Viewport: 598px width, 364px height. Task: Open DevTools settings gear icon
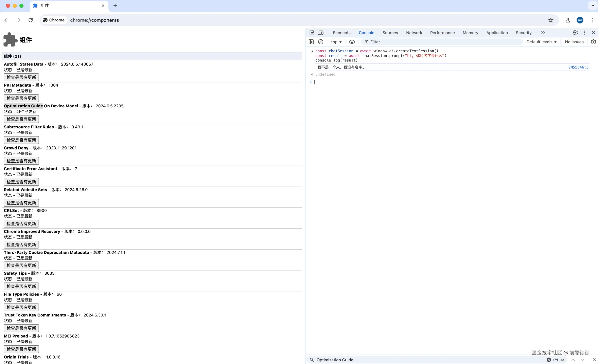[x=575, y=33]
